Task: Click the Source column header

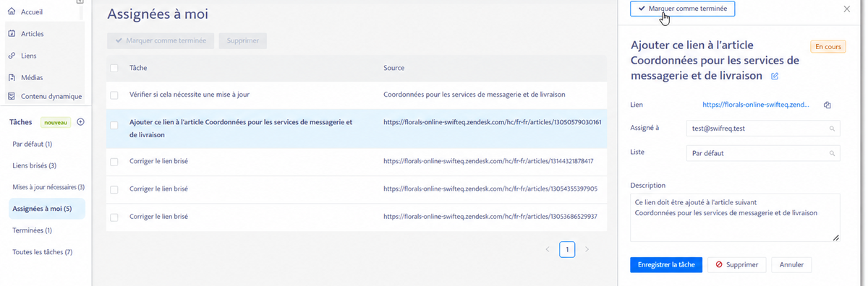Action: pos(393,68)
